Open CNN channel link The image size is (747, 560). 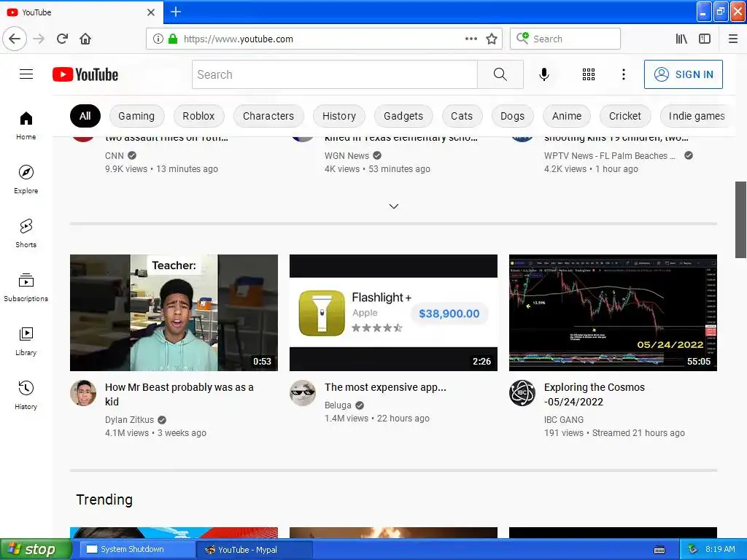(115, 156)
